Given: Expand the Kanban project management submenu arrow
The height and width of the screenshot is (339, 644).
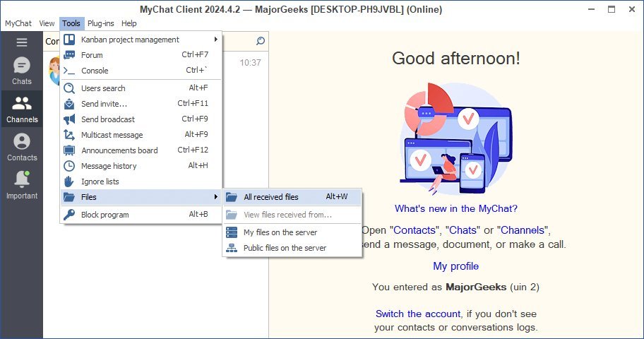Looking at the screenshot, I should [x=215, y=40].
